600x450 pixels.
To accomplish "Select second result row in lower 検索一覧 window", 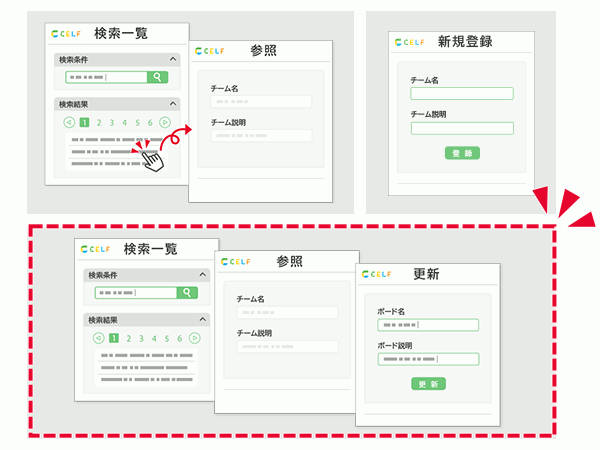I will pyautogui.click(x=146, y=367).
